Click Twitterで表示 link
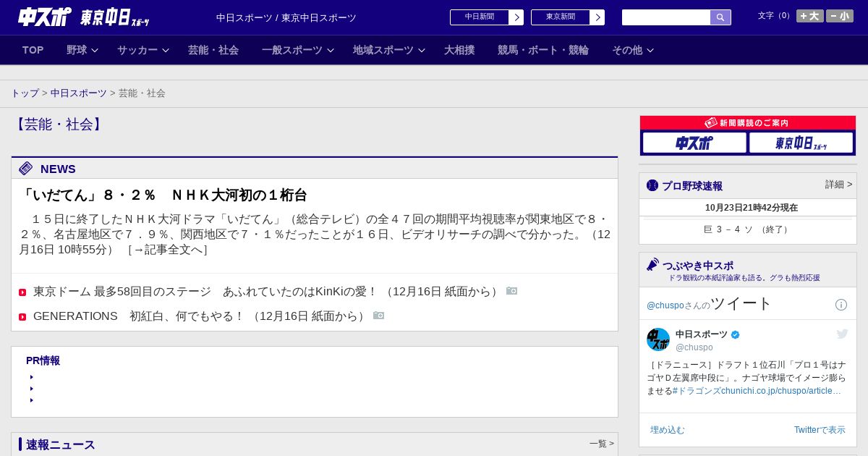The width and height of the screenshot is (868, 456). [x=820, y=430]
